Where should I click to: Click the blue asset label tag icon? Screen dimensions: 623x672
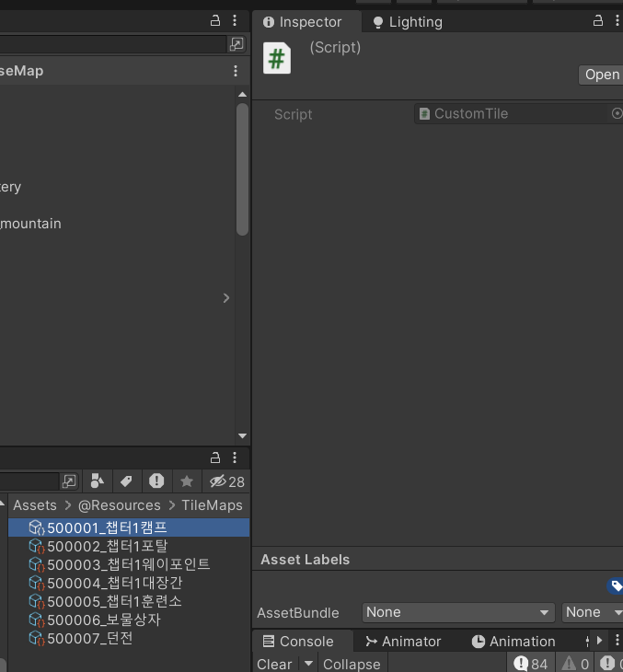(x=616, y=585)
